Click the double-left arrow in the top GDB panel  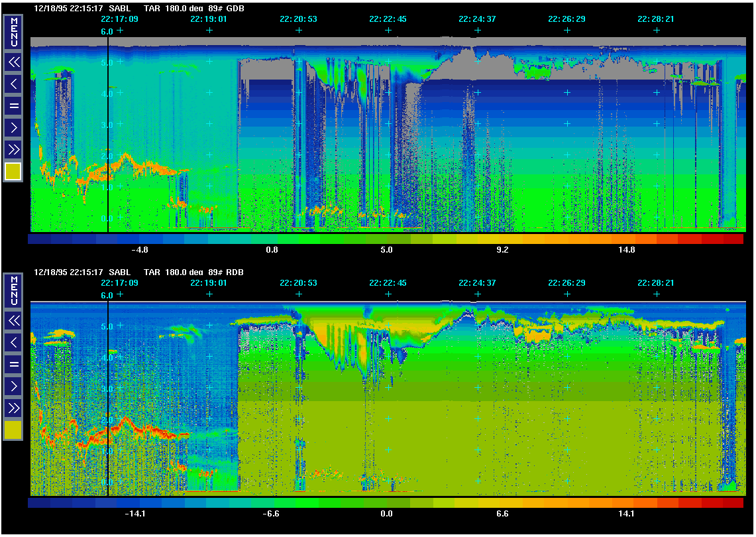point(13,62)
